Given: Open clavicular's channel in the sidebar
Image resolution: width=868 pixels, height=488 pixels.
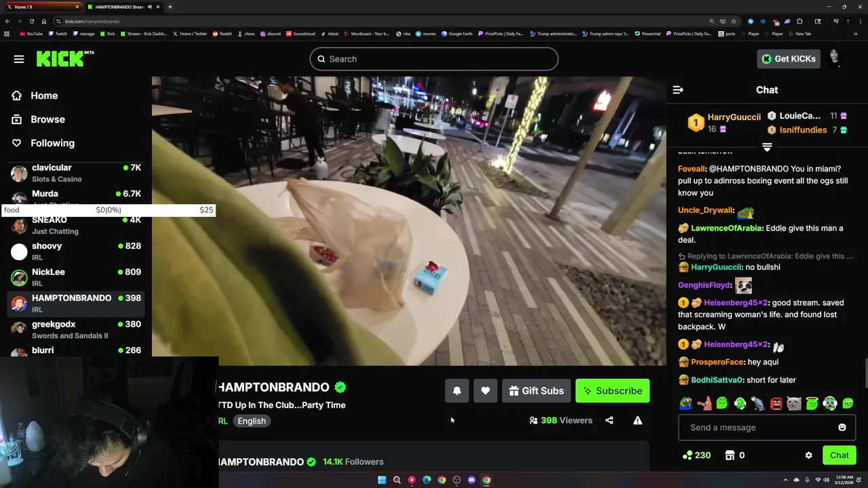Looking at the screenshot, I should (76, 173).
